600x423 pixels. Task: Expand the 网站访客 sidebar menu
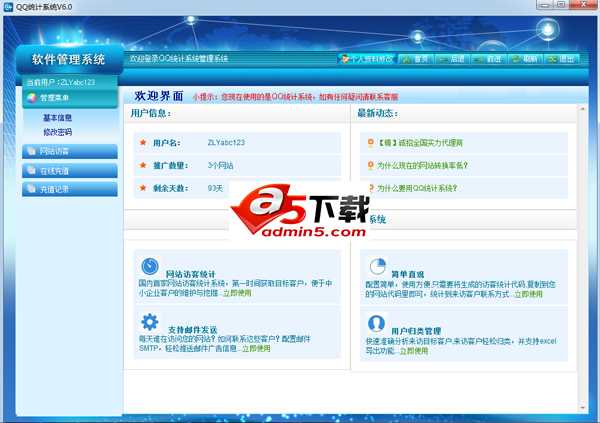pos(70,151)
